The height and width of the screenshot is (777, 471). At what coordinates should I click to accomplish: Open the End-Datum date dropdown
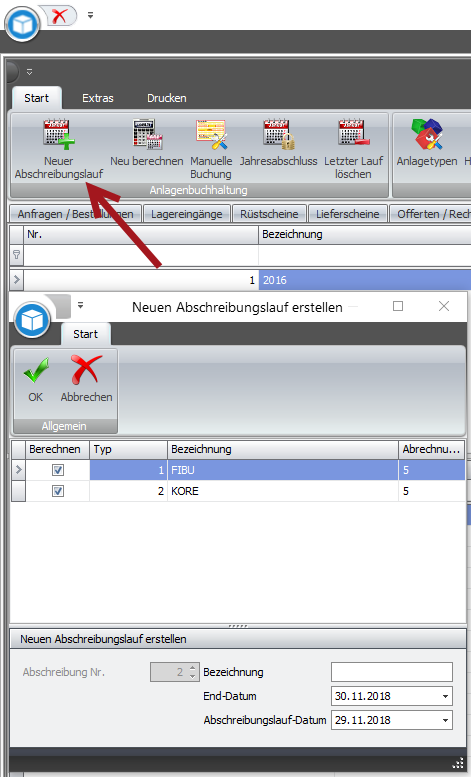(445, 696)
